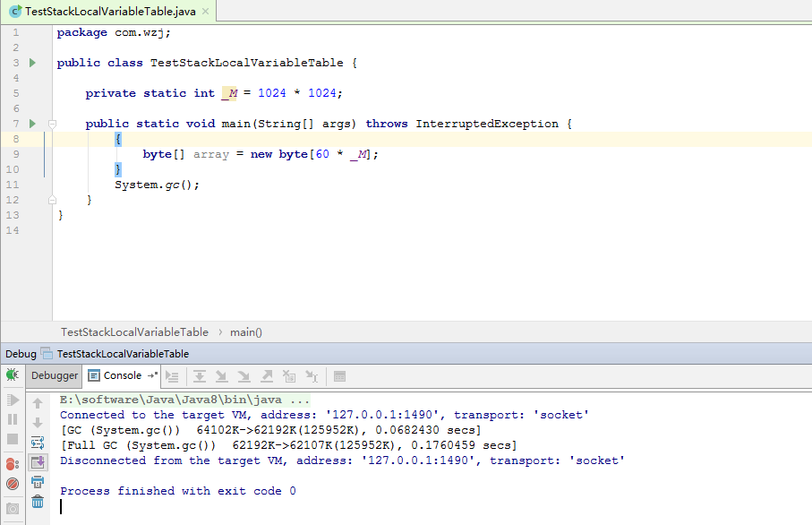This screenshot has height=525, width=812.
Task: Click opening brace on line 8
Action: [x=118, y=139]
